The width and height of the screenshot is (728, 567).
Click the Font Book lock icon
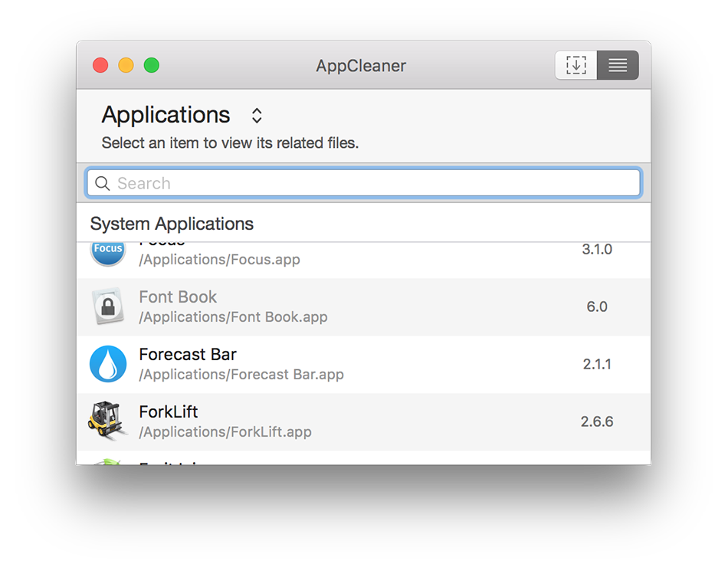click(x=108, y=306)
